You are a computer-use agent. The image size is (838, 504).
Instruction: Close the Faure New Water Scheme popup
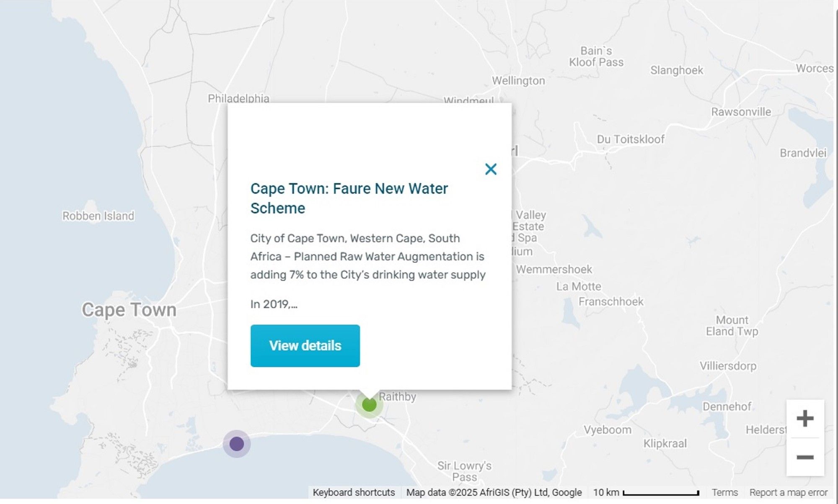(490, 169)
